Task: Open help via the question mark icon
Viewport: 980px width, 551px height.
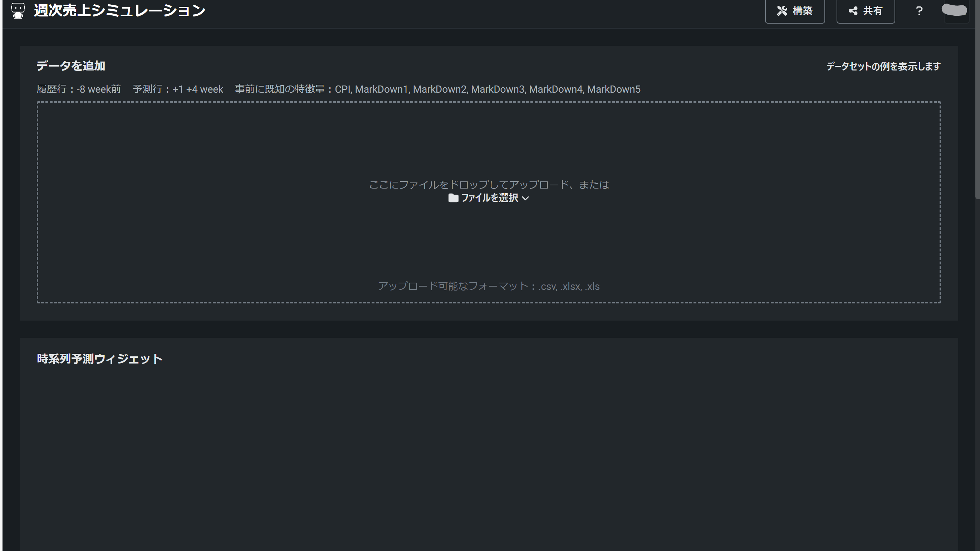Action: coord(919,11)
